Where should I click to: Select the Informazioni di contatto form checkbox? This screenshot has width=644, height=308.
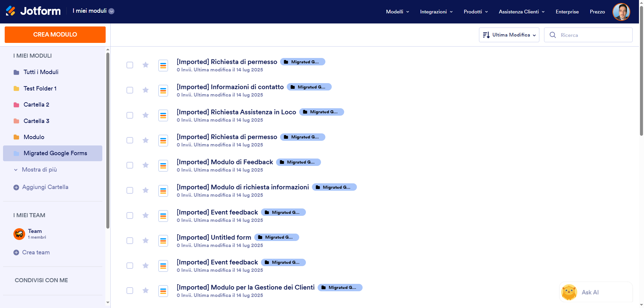[130, 90]
